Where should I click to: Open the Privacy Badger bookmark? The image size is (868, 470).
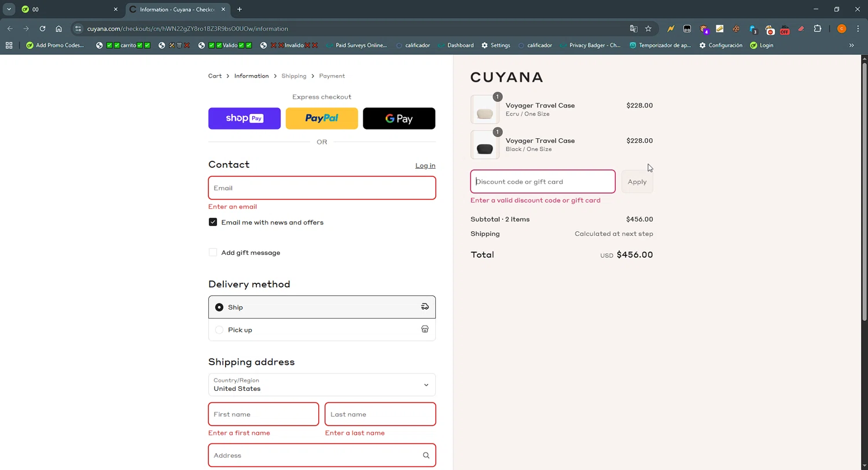click(x=591, y=45)
